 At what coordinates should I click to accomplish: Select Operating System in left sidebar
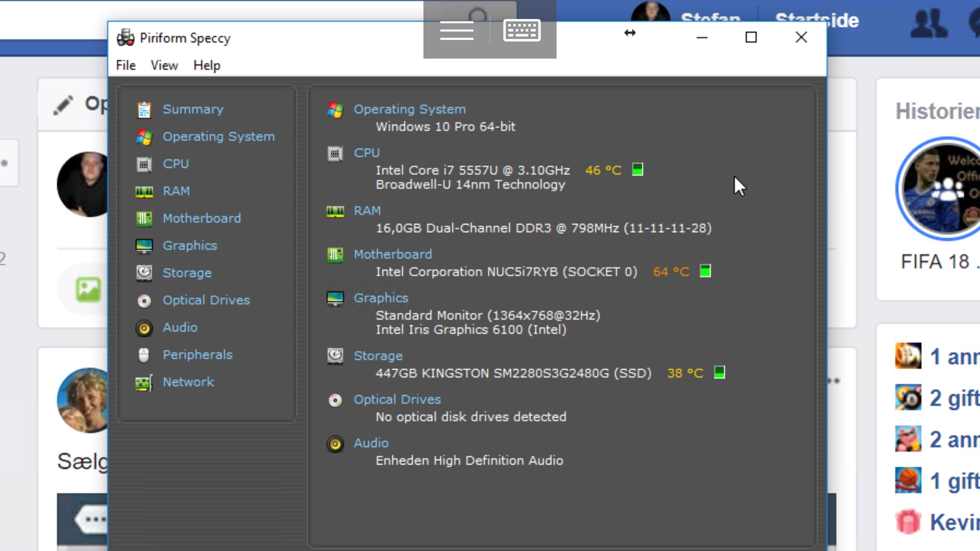[219, 137]
